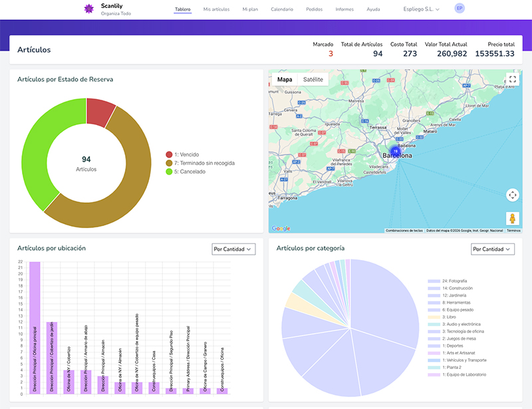Toggle the 3: Audio y electrónica legend entry
Viewport: 532px width, 409px height.
pos(454,324)
